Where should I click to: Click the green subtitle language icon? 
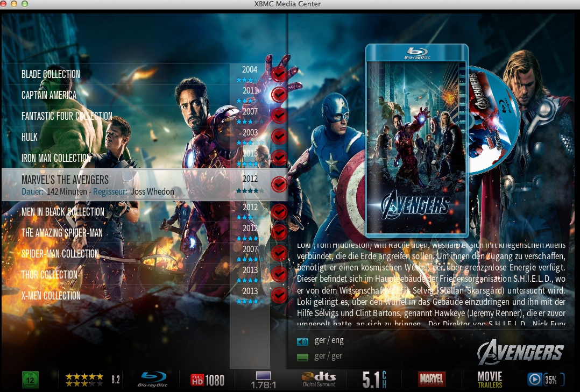302,357
